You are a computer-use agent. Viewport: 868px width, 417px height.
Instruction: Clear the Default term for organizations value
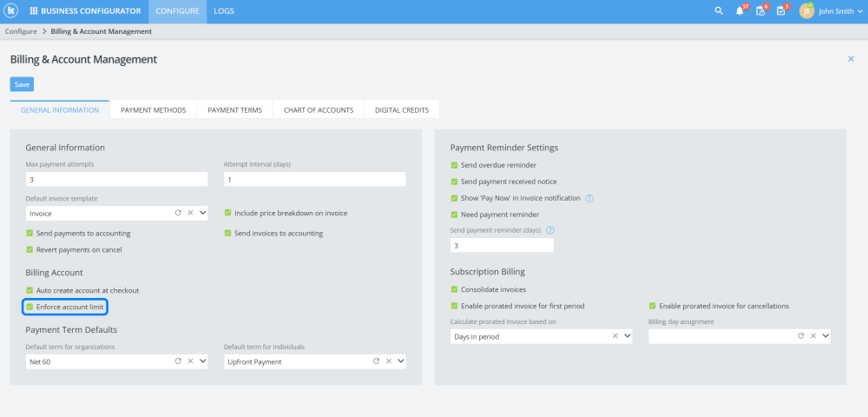pos(190,361)
